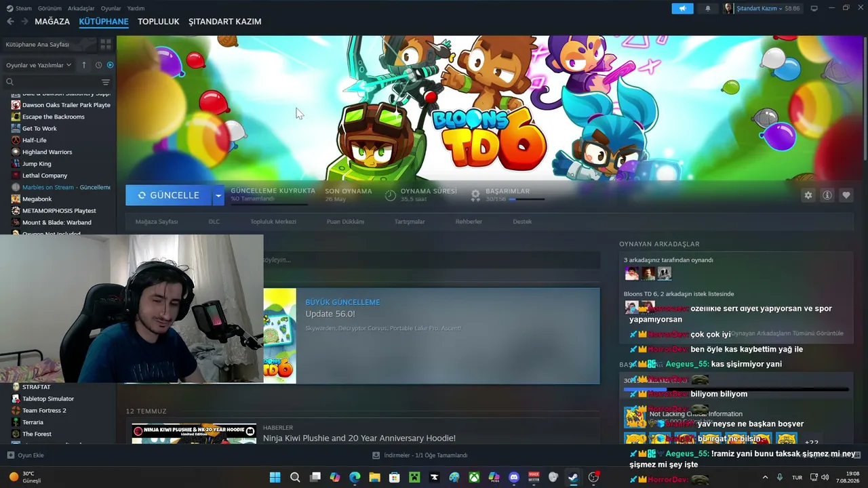
Task: Open the Arkadaşlar menu
Action: (81, 8)
